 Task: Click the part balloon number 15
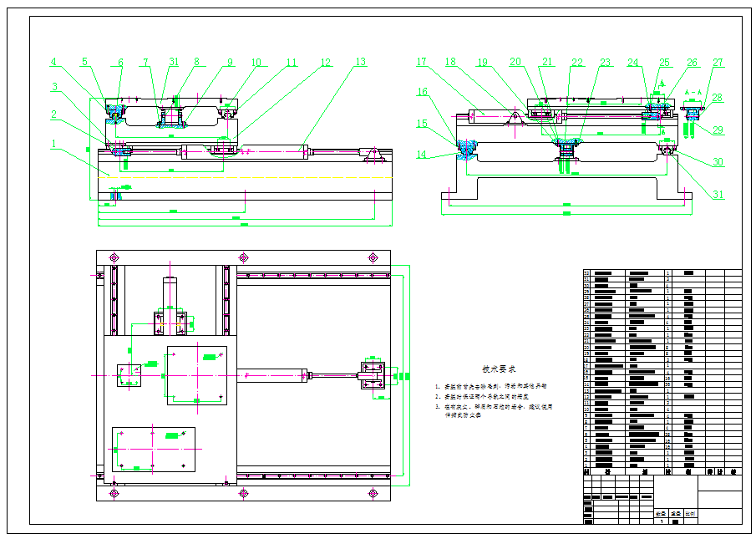[422, 124]
